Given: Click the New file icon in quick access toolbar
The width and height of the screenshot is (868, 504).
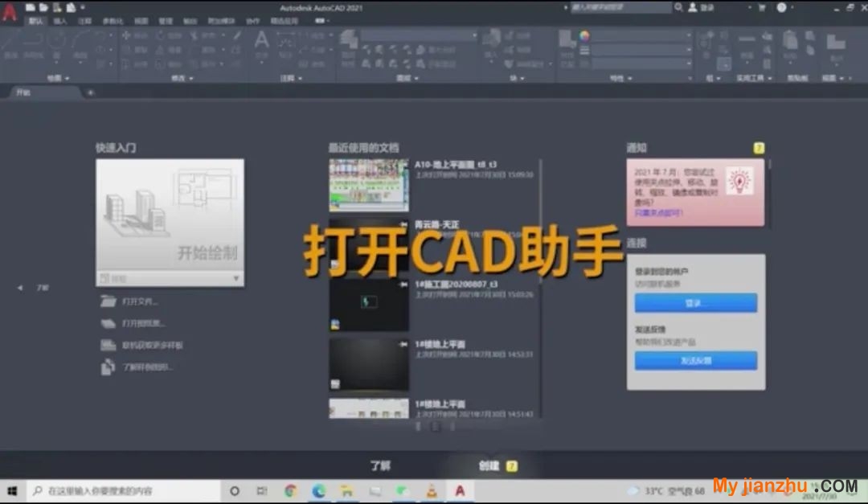Looking at the screenshot, I should coord(30,8).
